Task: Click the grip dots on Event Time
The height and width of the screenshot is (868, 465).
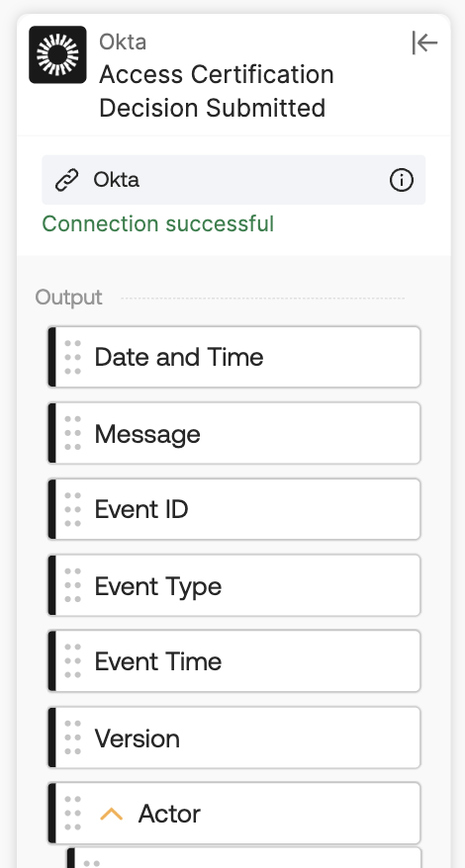Action: [72, 661]
